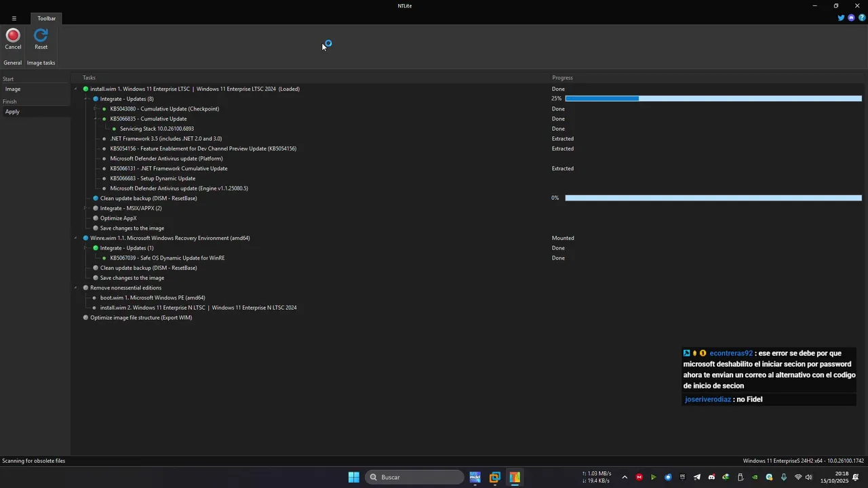
Task: Click the network speed monitor in taskbar
Action: point(597,477)
